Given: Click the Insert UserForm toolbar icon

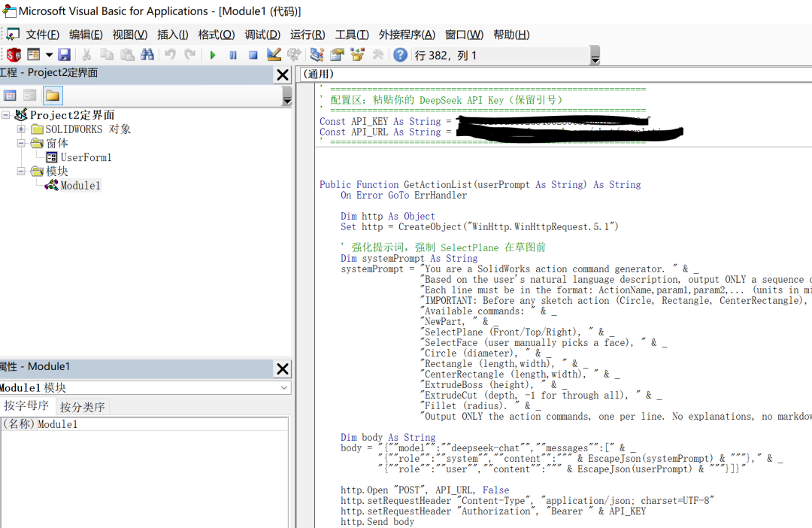Looking at the screenshot, I should tap(34, 54).
